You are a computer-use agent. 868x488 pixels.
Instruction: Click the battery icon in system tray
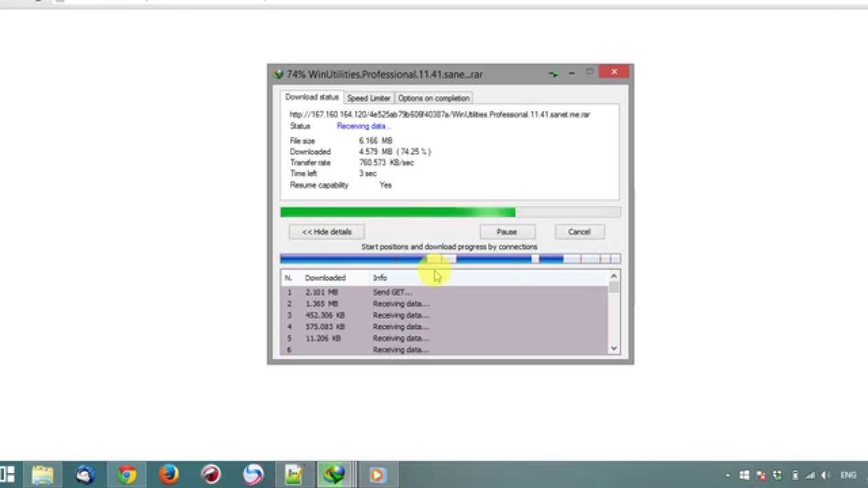point(795,475)
